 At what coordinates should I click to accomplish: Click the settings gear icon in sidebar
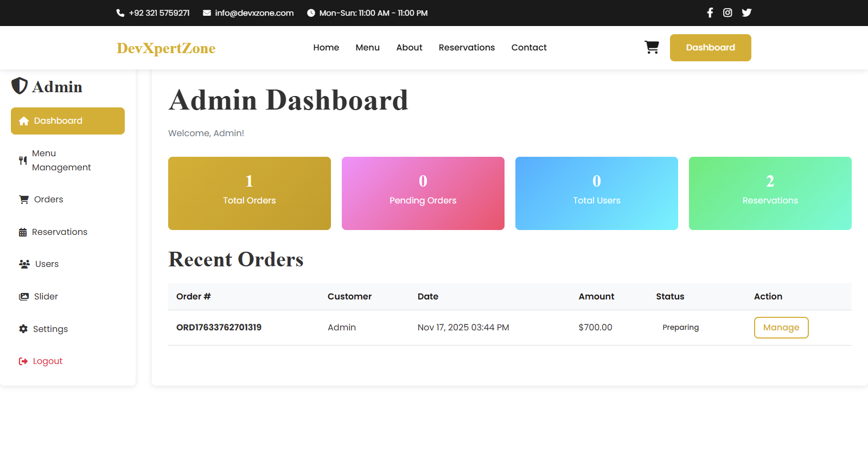click(23, 329)
